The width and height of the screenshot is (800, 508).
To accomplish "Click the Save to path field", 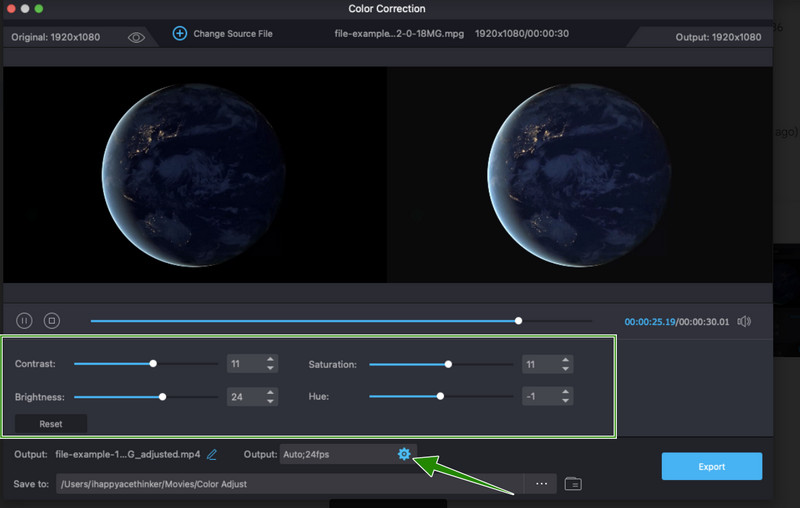I will coord(290,484).
